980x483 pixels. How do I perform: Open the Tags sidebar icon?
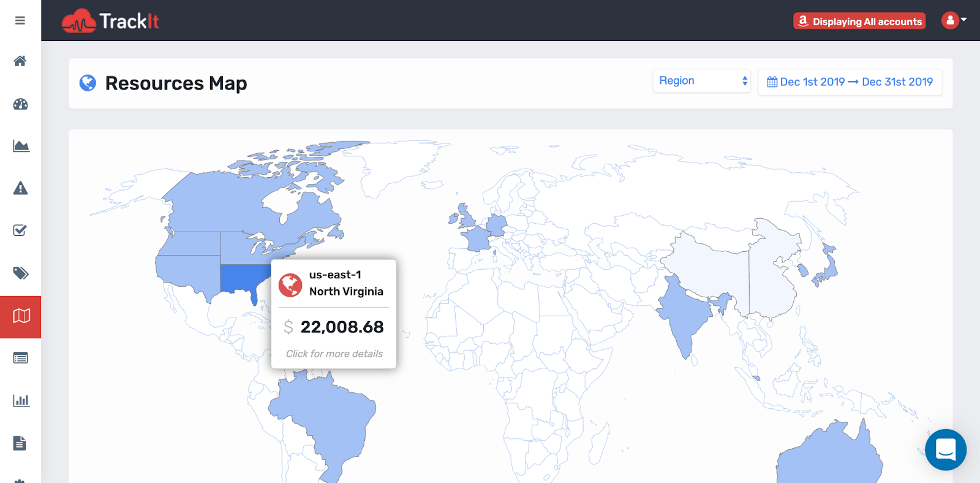(x=21, y=273)
